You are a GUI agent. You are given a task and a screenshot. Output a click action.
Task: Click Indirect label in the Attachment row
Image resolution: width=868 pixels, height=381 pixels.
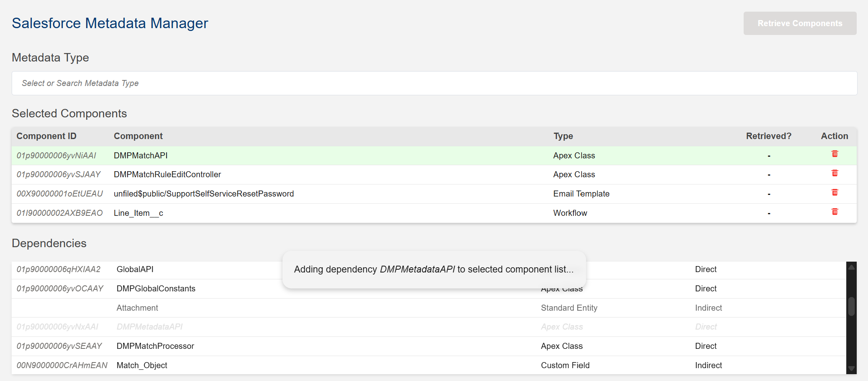point(708,308)
